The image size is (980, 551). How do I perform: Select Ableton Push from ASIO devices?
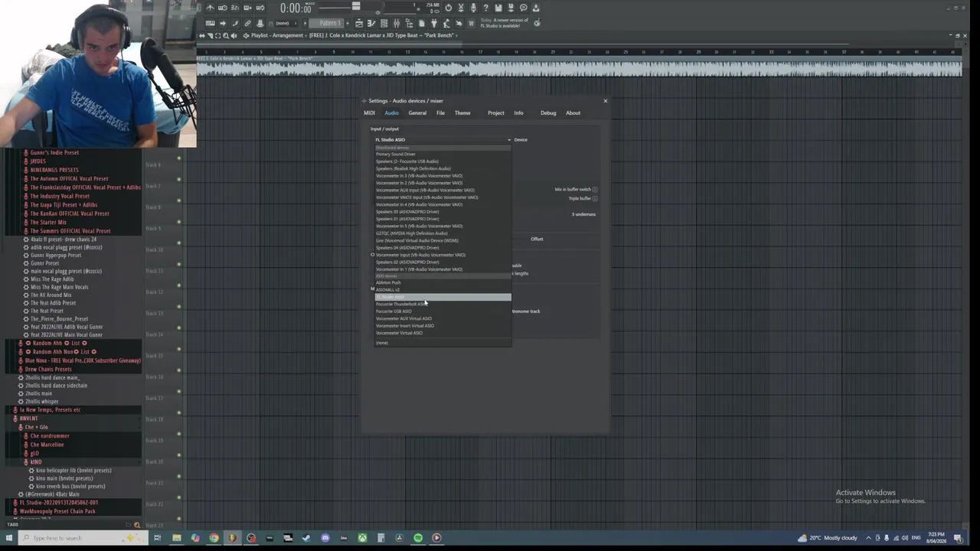coord(443,282)
